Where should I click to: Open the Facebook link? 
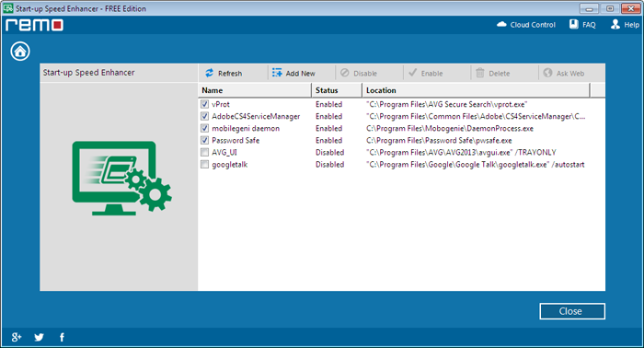click(x=62, y=337)
